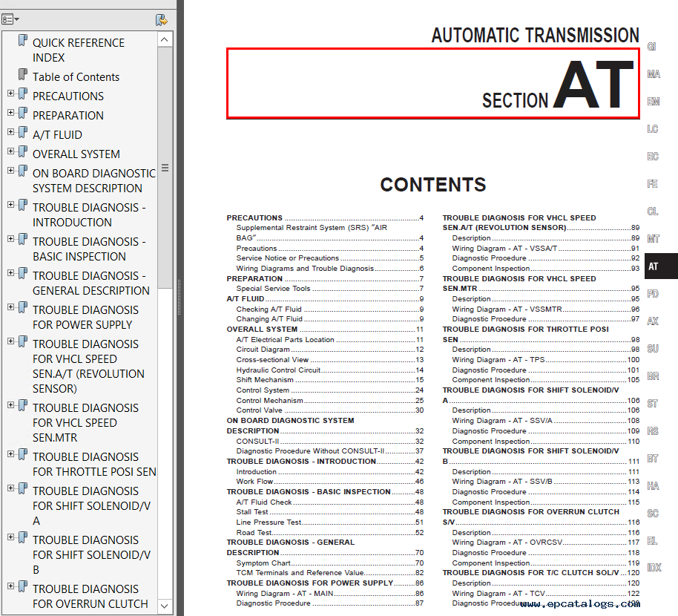
Task: Click the PREPARATION bookmark page icon
Action: tap(23, 114)
